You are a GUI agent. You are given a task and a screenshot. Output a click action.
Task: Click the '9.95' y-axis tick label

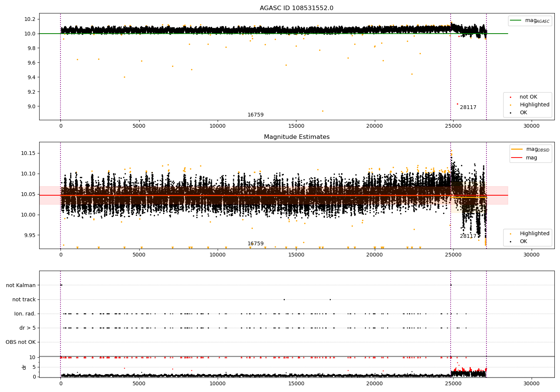point(30,236)
